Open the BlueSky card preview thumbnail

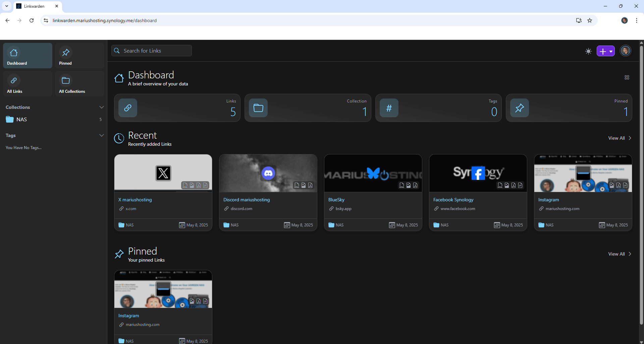[373, 173]
